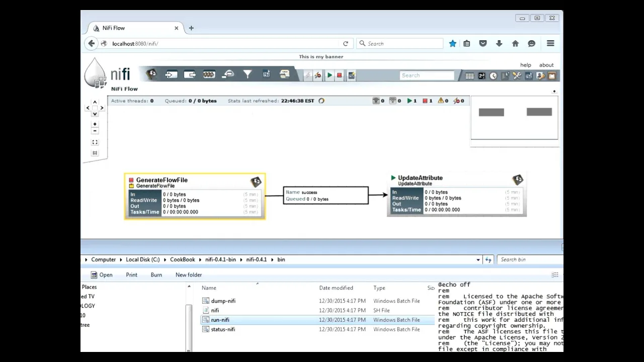Collapse the birdseye view panel
This screenshot has height=362, width=644.
tap(554, 92)
